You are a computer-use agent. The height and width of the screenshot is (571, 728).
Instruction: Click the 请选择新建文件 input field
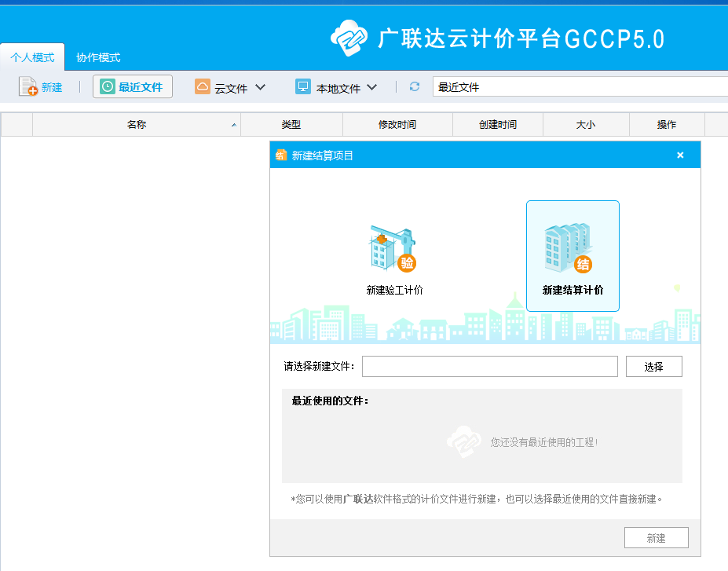tap(490, 366)
